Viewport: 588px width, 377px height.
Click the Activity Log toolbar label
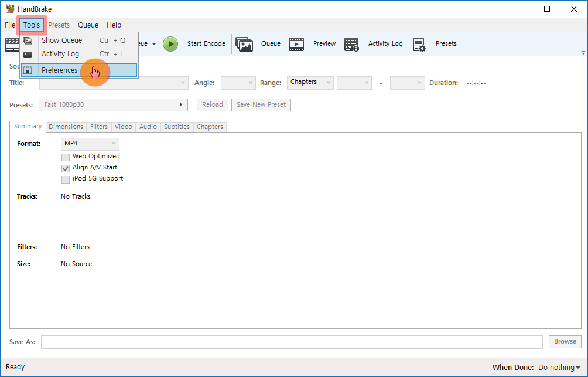[385, 43]
